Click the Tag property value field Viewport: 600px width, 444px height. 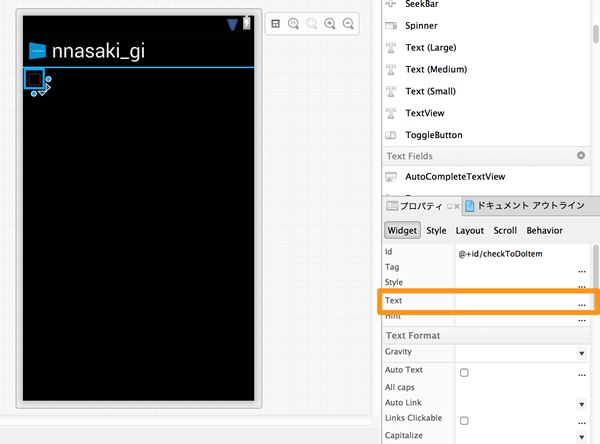[515, 268]
